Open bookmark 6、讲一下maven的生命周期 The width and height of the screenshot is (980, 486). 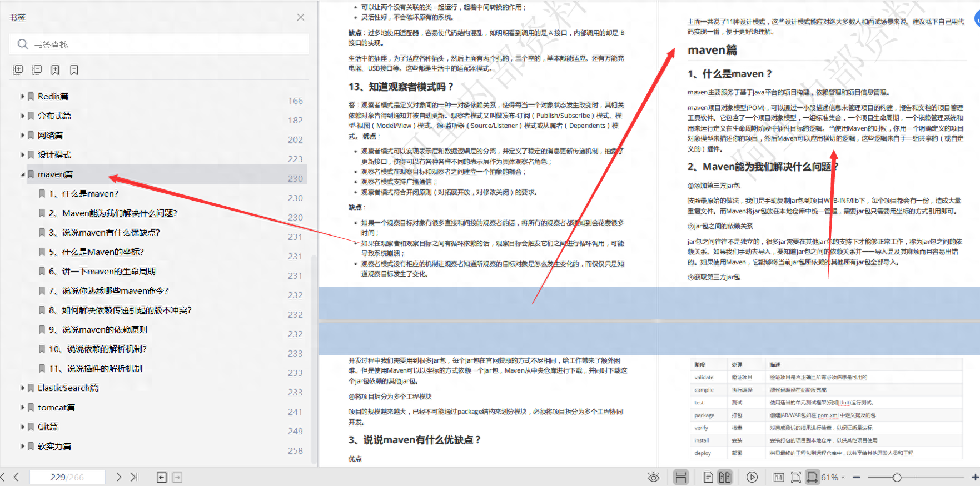click(x=102, y=271)
